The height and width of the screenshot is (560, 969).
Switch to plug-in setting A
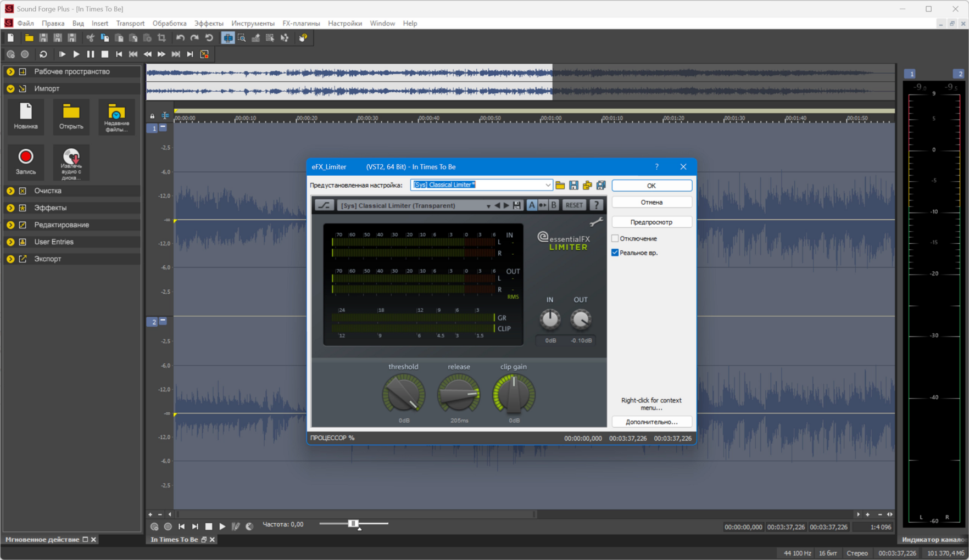(532, 205)
